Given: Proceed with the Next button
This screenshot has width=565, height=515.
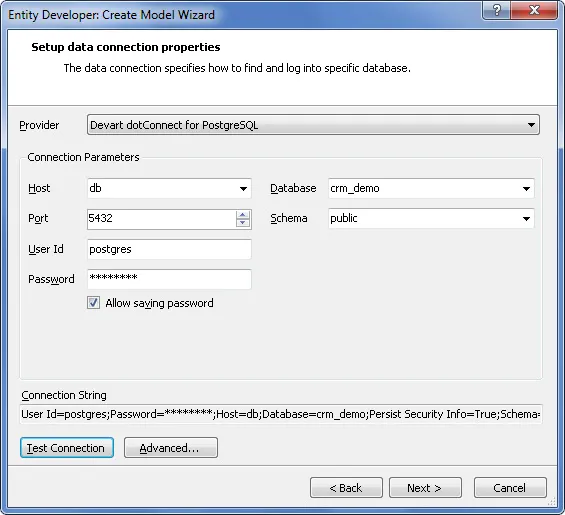Looking at the screenshot, I should [x=425, y=488].
